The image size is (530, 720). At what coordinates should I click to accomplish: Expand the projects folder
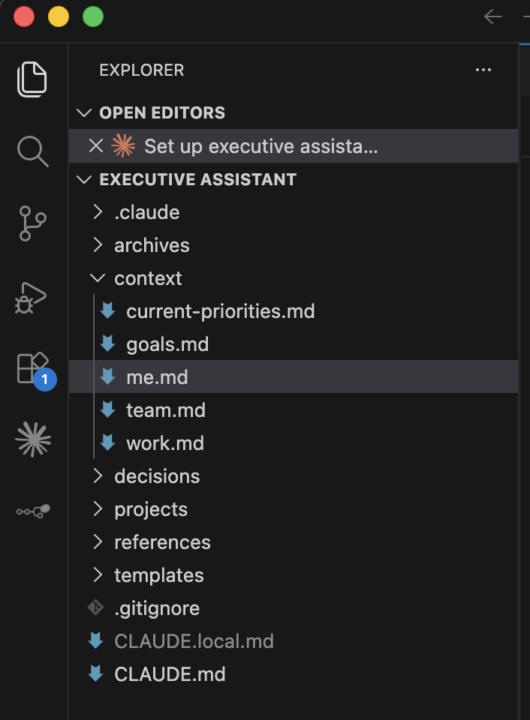(x=97, y=509)
